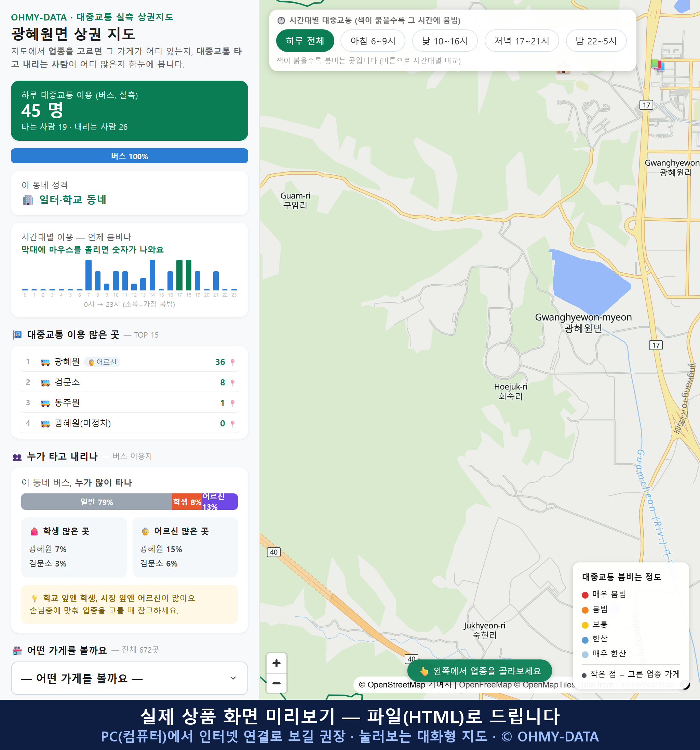Locate 광혜원(미정차) via its pink pin icon

point(232,423)
